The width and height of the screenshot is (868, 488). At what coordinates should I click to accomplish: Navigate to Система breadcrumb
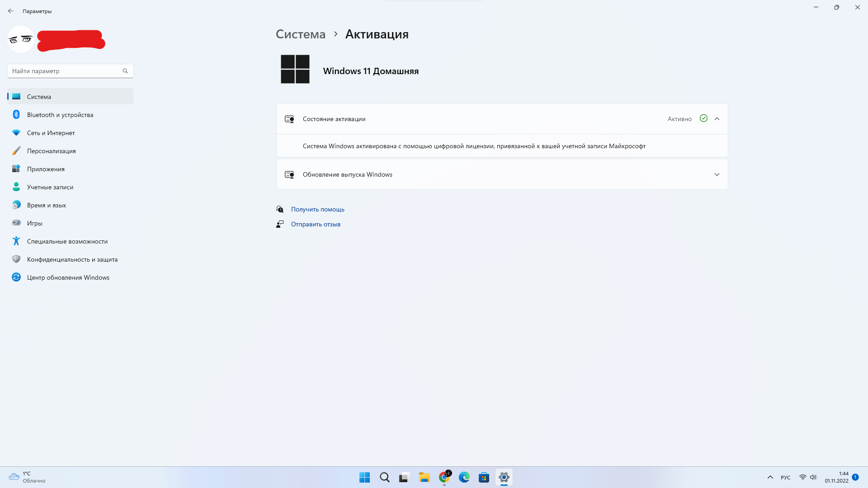[301, 34]
